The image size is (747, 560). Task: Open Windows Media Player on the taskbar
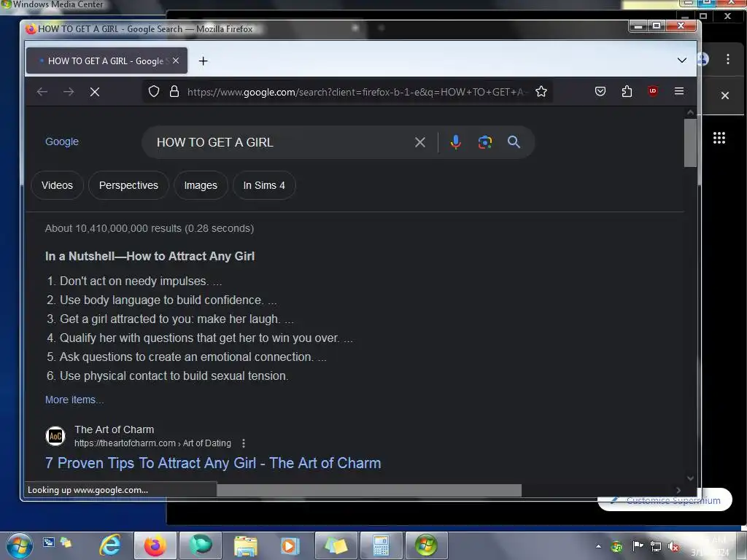point(290,545)
